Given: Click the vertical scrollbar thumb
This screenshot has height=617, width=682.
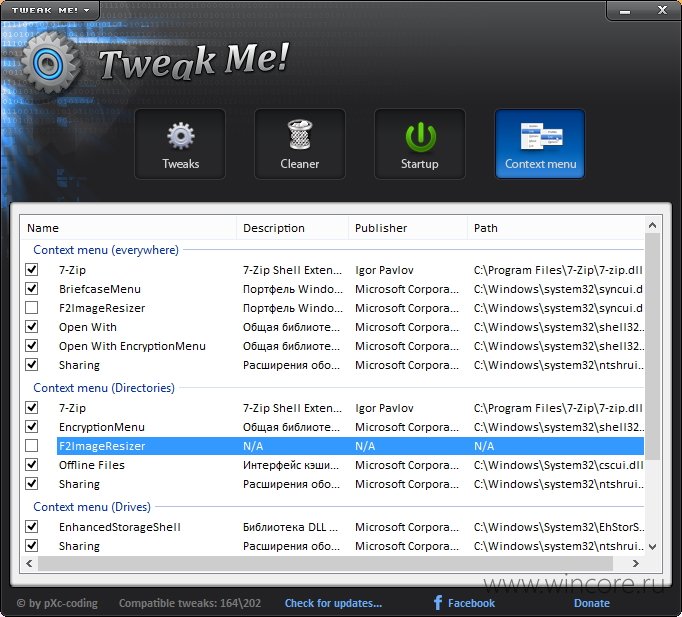Looking at the screenshot, I should click(x=652, y=346).
